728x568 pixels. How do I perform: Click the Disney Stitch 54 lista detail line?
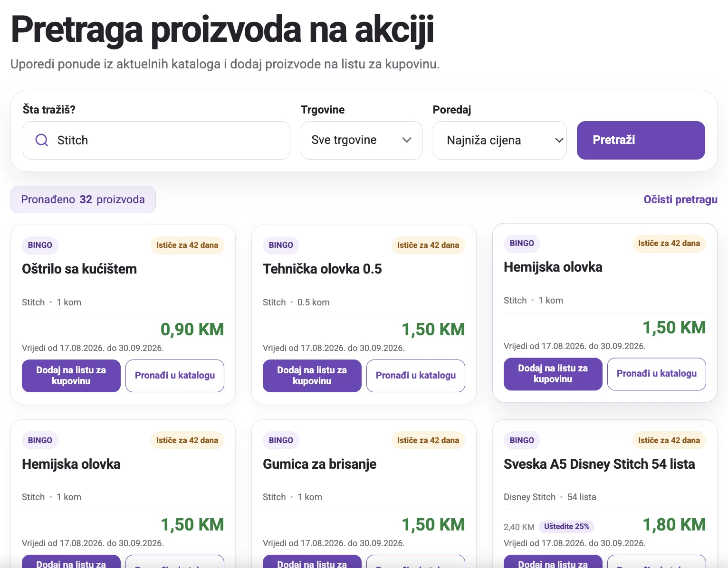click(550, 497)
